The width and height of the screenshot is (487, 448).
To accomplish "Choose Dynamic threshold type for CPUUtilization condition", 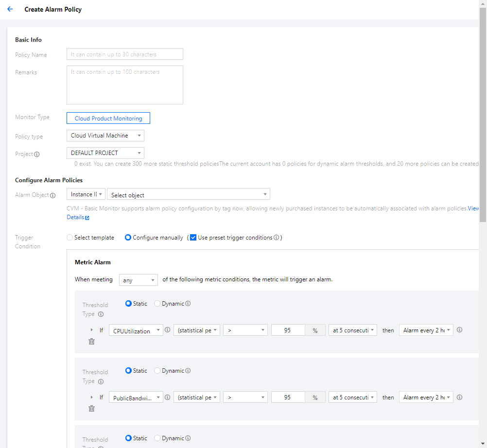I will (x=157, y=304).
